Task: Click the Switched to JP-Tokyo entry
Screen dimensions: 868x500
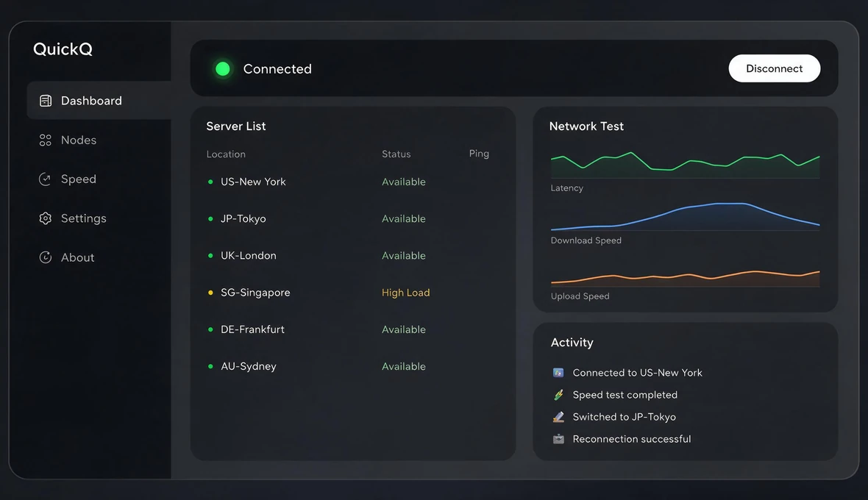Action: pyautogui.click(x=614, y=417)
